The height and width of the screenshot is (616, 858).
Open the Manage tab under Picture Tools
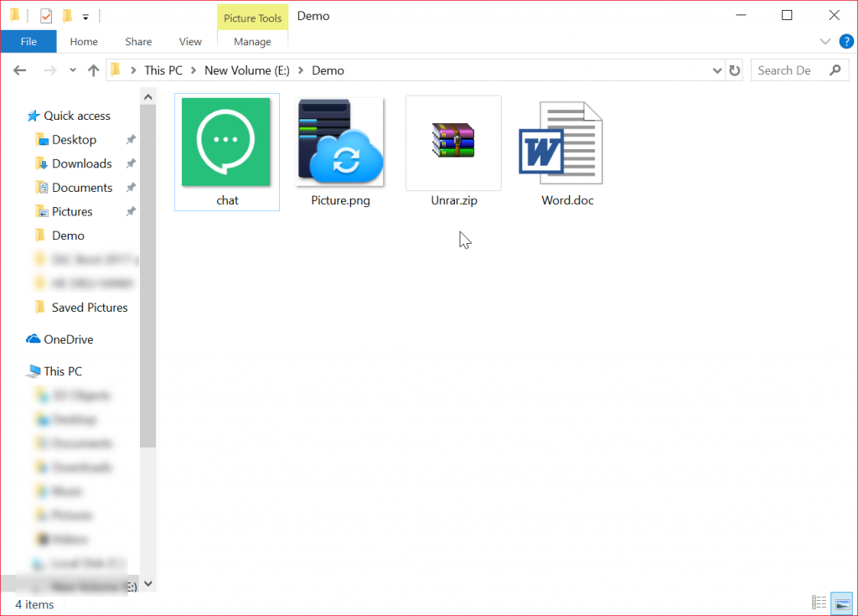click(x=252, y=41)
